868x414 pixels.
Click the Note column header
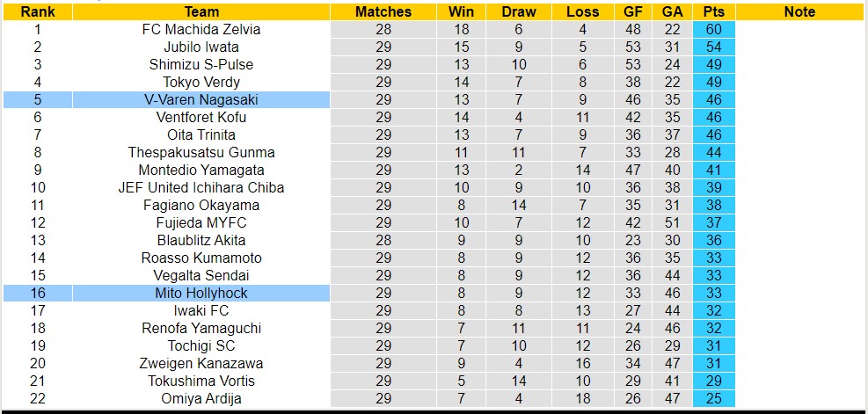[x=799, y=11]
